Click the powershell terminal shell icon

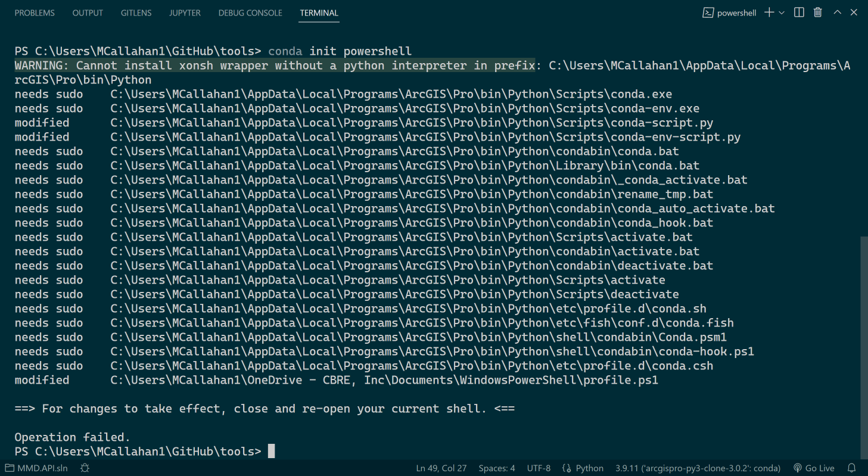708,13
